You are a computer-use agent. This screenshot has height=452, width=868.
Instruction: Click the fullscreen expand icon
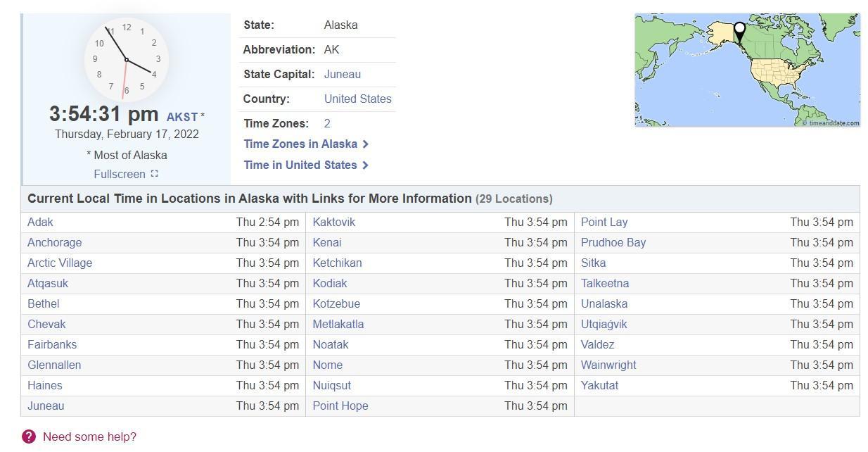[155, 174]
